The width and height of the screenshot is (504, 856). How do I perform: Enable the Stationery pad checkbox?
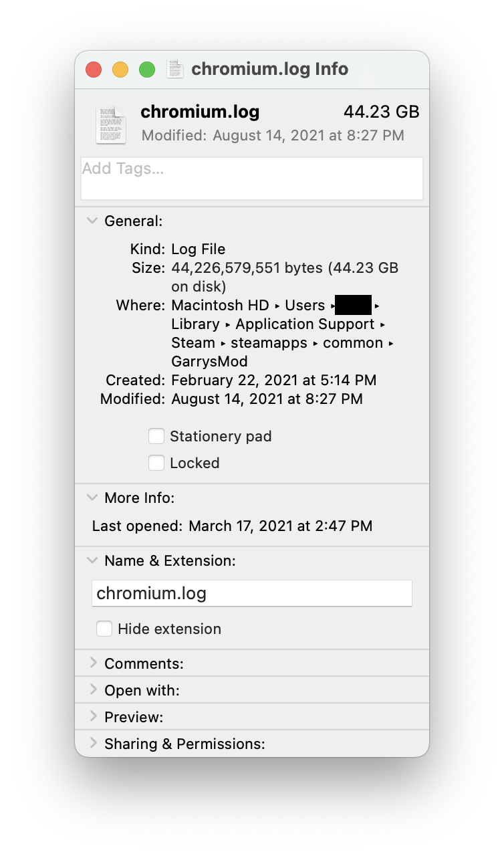156,437
